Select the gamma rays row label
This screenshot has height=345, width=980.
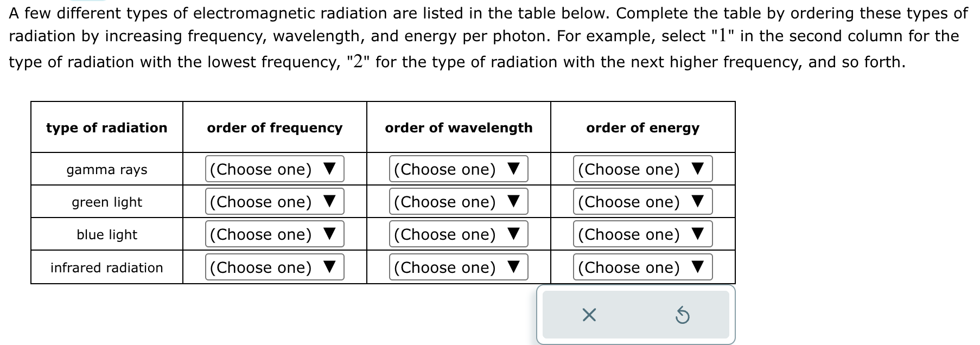pyautogui.click(x=106, y=169)
